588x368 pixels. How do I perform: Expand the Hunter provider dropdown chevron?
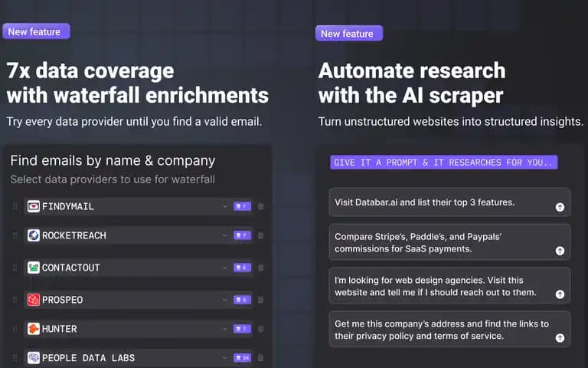[x=224, y=329]
